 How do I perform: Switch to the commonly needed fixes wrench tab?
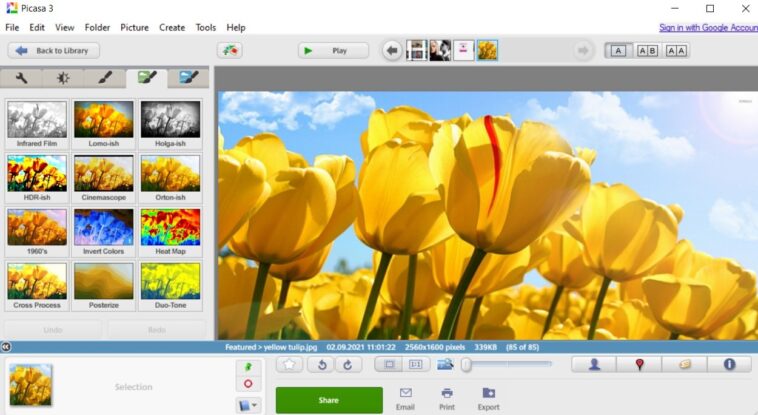click(21, 78)
